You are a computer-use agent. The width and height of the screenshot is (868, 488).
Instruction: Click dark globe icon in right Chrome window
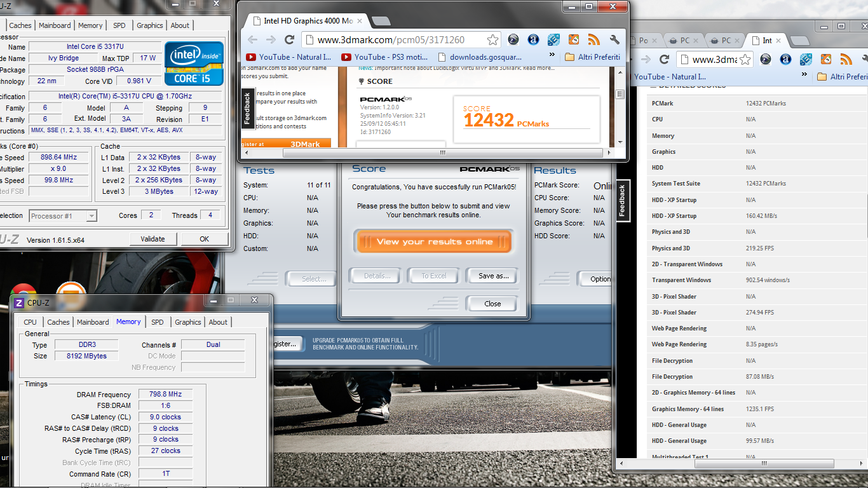pos(766,59)
